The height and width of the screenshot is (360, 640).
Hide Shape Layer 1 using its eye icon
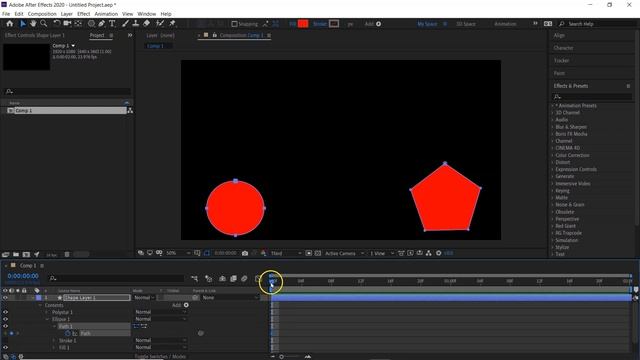coord(5,298)
